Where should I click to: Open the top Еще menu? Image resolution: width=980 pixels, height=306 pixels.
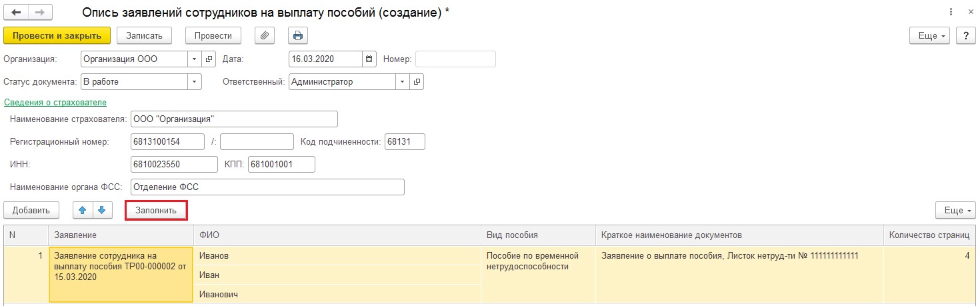(929, 35)
